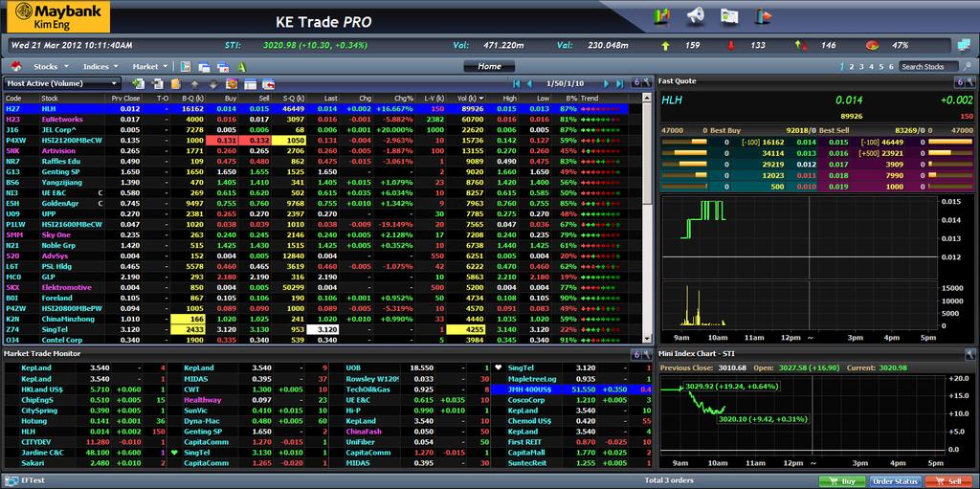This screenshot has width=980, height=489.
Task: Jump to first page of stock list
Action: [x=516, y=83]
